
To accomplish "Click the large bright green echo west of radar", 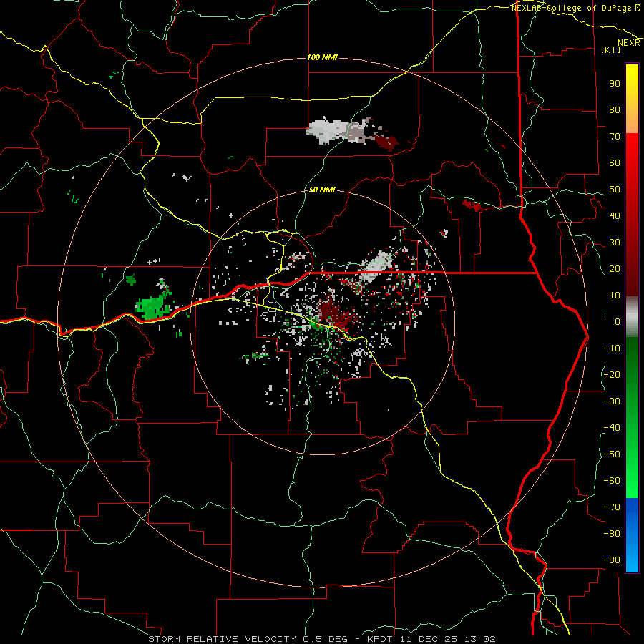I will click(x=153, y=306).
